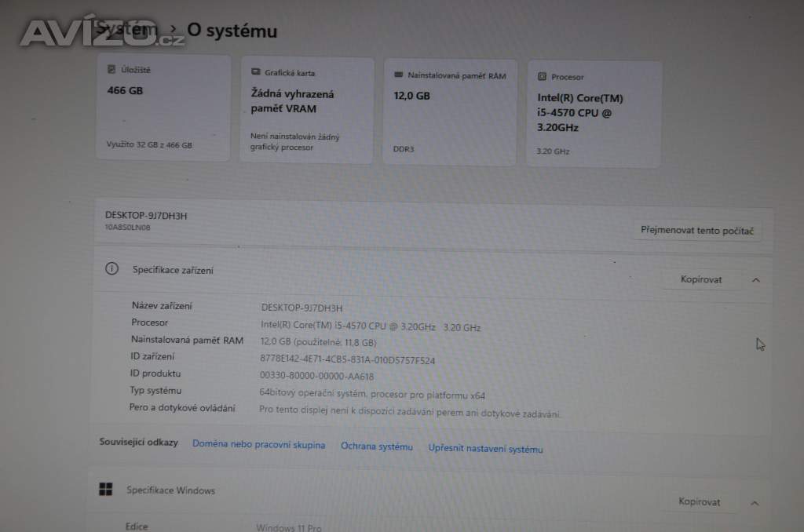Collapse the Specifikace zařízení section chevron
This screenshot has height=532, width=804.
pos(755,279)
